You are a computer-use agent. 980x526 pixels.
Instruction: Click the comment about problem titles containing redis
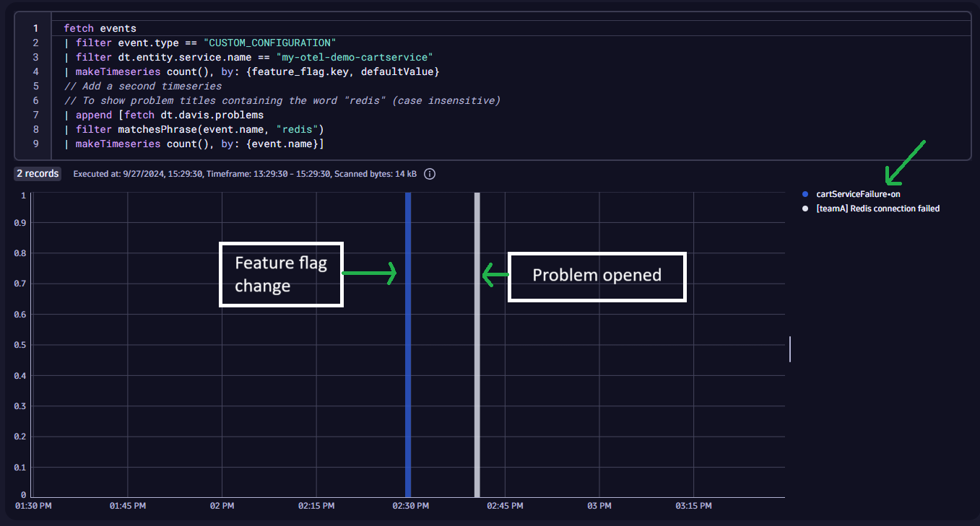click(x=282, y=100)
